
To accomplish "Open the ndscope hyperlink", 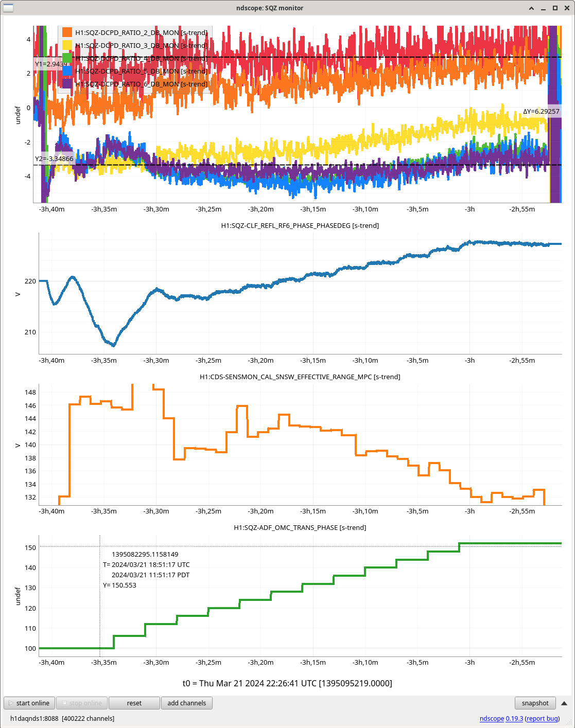I will 492,718.
